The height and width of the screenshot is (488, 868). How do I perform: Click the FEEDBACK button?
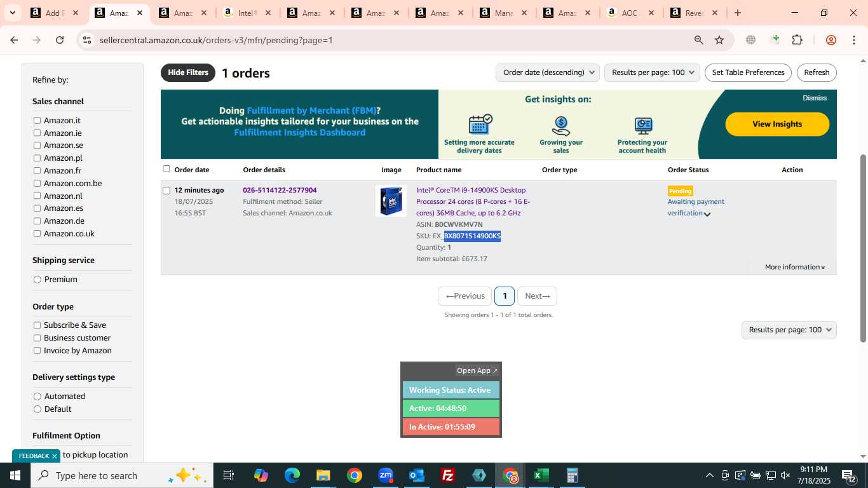(34, 456)
